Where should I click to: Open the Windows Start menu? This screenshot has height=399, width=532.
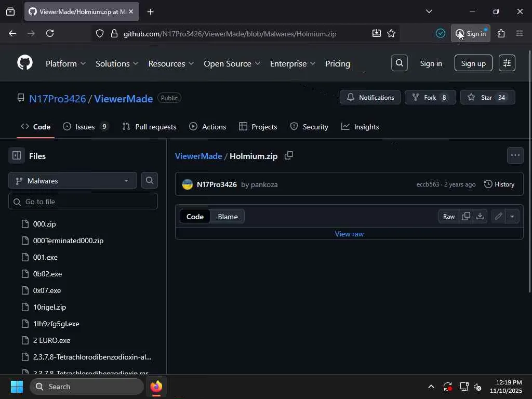[x=17, y=387]
